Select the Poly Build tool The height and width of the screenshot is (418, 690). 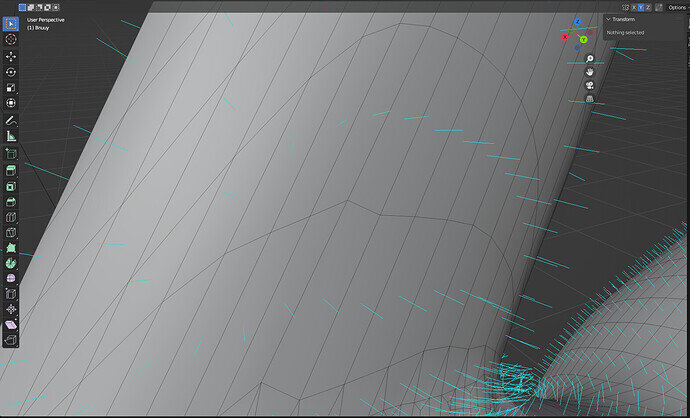(x=11, y=248)
